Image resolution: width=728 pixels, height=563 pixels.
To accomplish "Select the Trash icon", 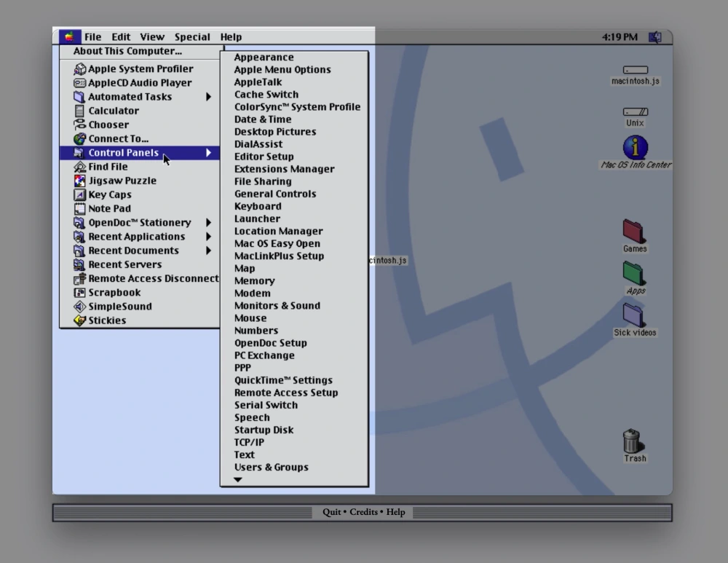I will [632, 441].
